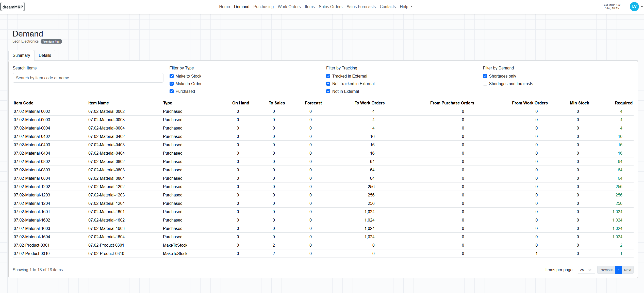Select item code 07.02-Material-1604
Viewport: 644px width, 293px height.
(32, 237)
